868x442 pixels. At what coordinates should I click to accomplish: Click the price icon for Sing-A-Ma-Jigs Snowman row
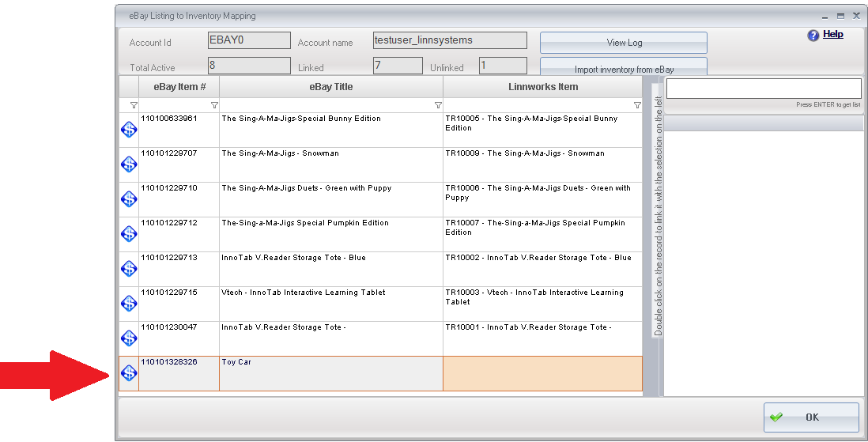(129, 164)
